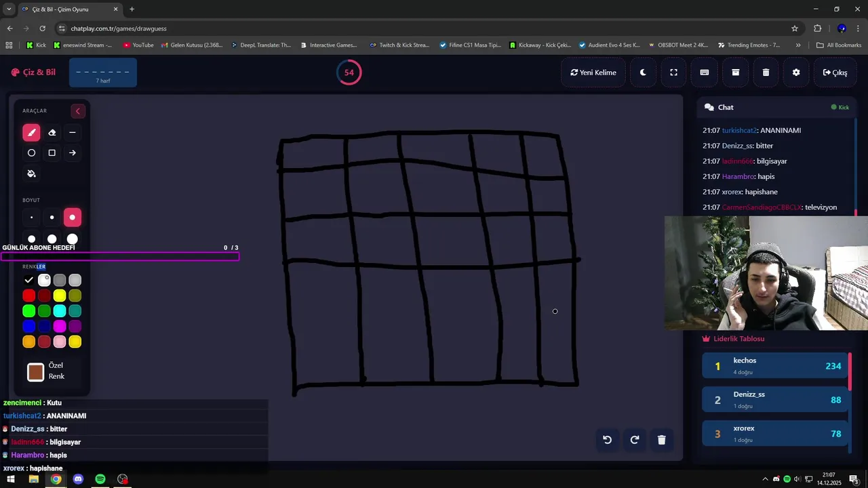Open the Kick bookmark
Screen dimensions: 868x488
tap(36, 45)
